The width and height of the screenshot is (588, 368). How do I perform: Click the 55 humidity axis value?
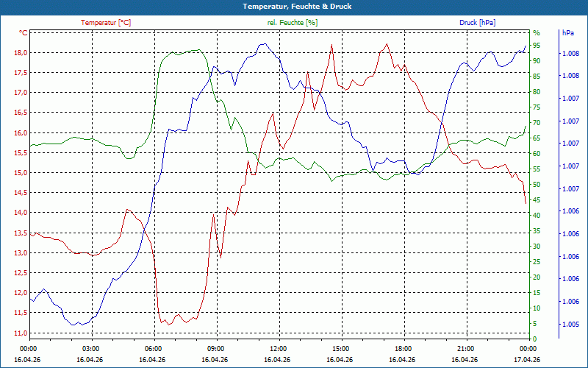tap(537, 169)
